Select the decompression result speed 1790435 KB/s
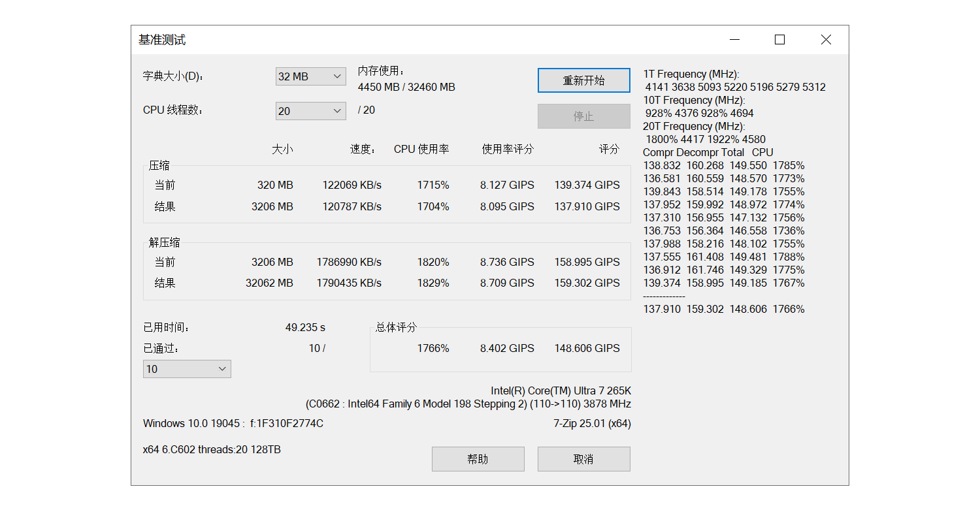Screen dimensions: 980x510 [350, 283]
